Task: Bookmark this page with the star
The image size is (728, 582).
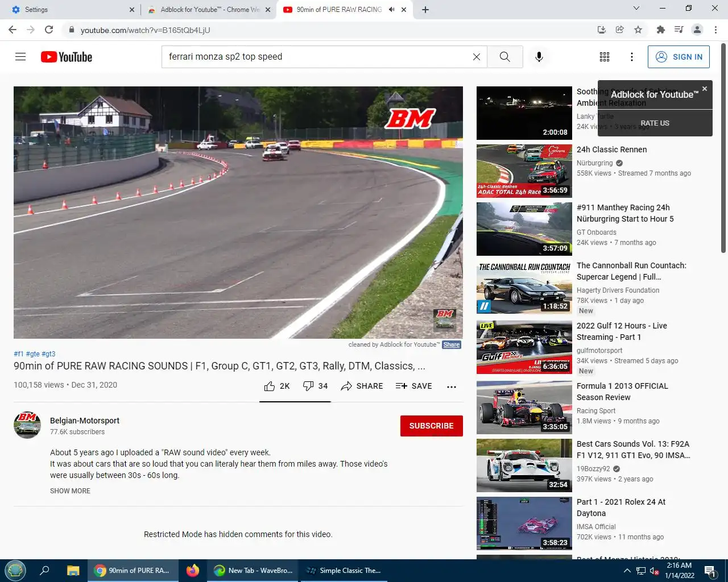Action: tap(638, 30)
